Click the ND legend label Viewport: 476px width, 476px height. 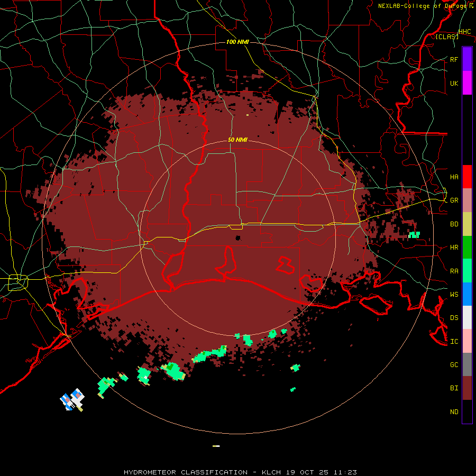point(454,411)
